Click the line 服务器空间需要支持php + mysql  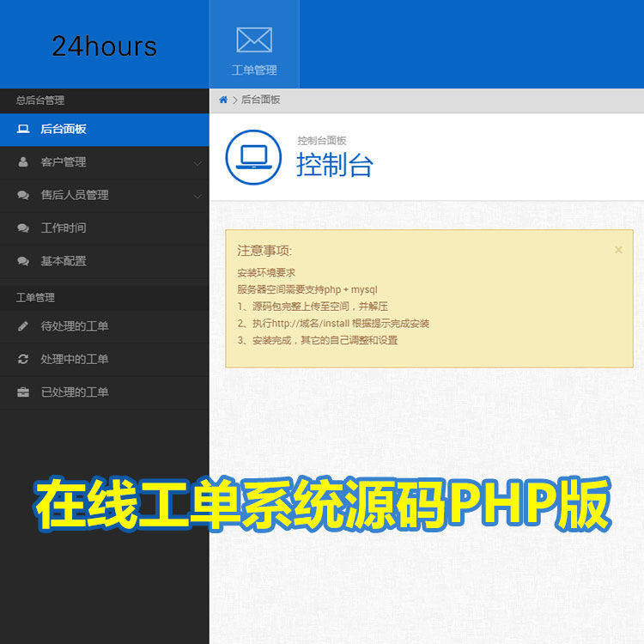pos(307,289)
